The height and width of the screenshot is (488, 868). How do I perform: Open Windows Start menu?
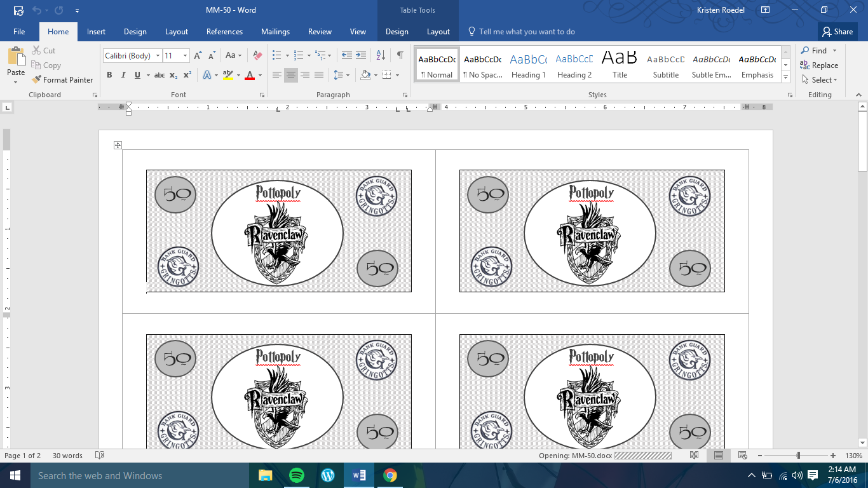(15, 475)
